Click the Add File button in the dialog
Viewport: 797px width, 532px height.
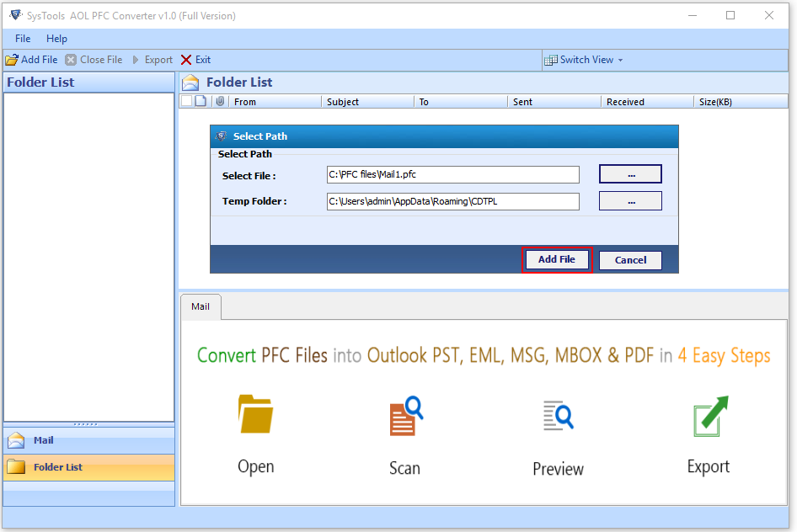click(557, 259)
